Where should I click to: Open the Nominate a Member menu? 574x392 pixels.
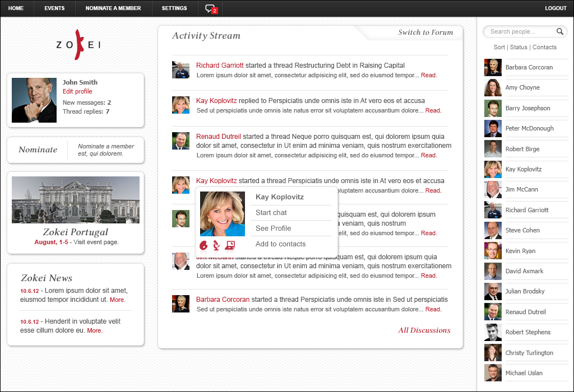113,8
